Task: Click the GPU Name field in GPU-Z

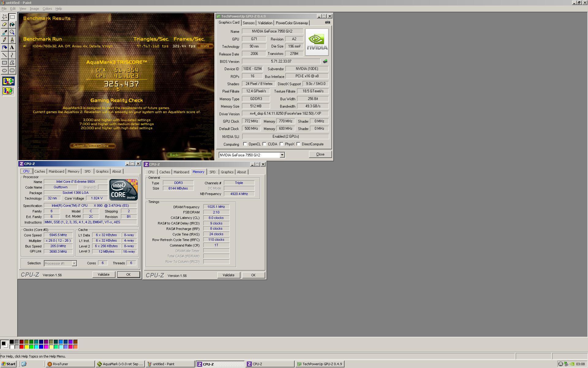Action: [x=272, y=31]
